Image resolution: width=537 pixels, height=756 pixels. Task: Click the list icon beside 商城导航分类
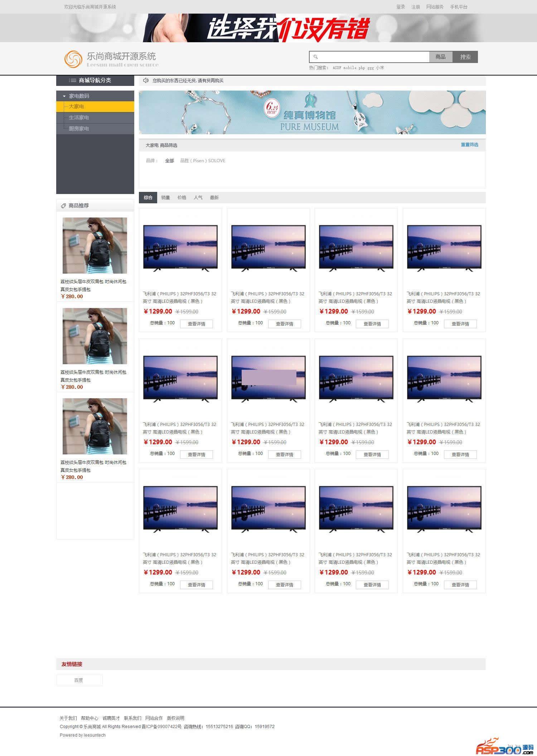[x=73, y=81]
